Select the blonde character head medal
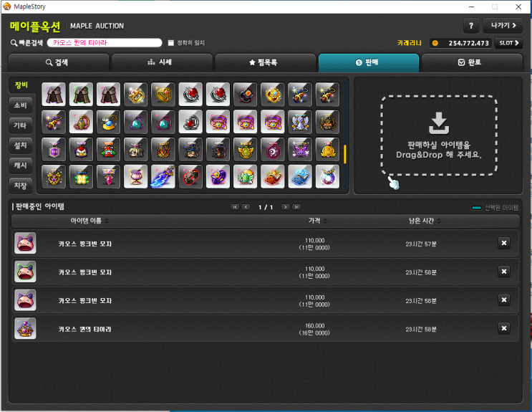Viewport: 532px width, 412px height. [x=136, y=149]
